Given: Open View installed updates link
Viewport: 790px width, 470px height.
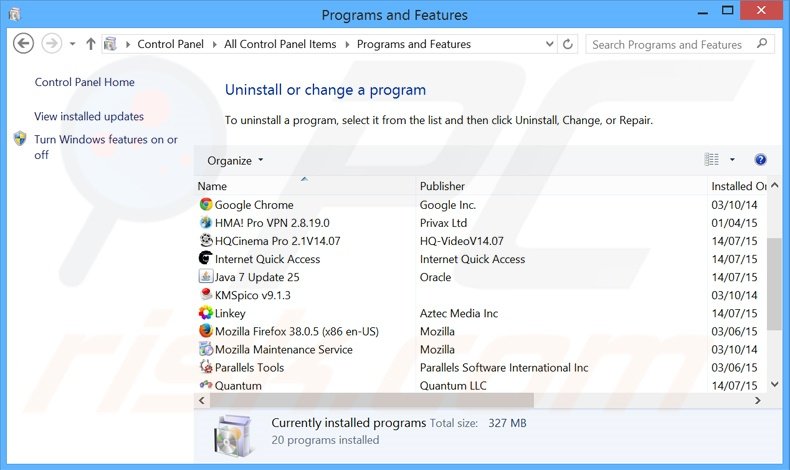Looking at the screenshot, I should [89, 116].
